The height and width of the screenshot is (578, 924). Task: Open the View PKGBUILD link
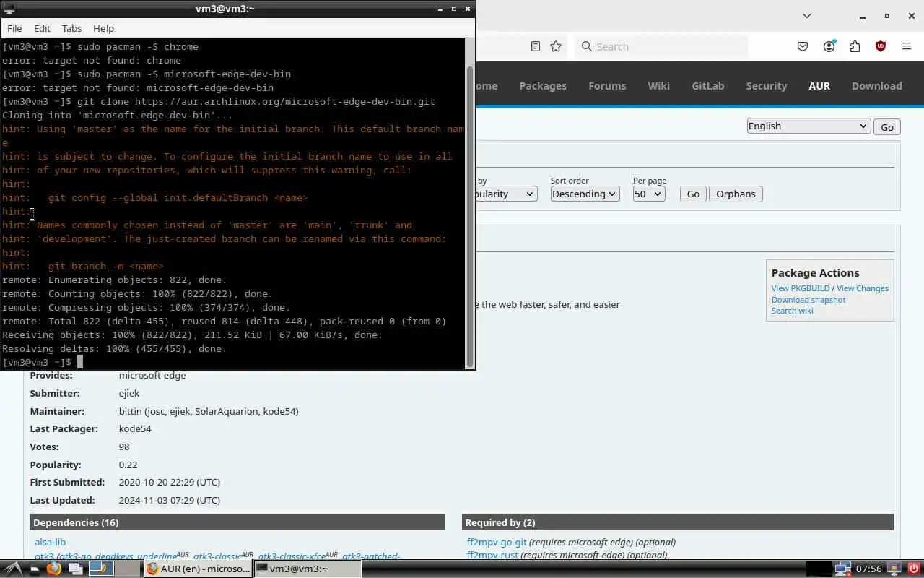pos(801,288)
